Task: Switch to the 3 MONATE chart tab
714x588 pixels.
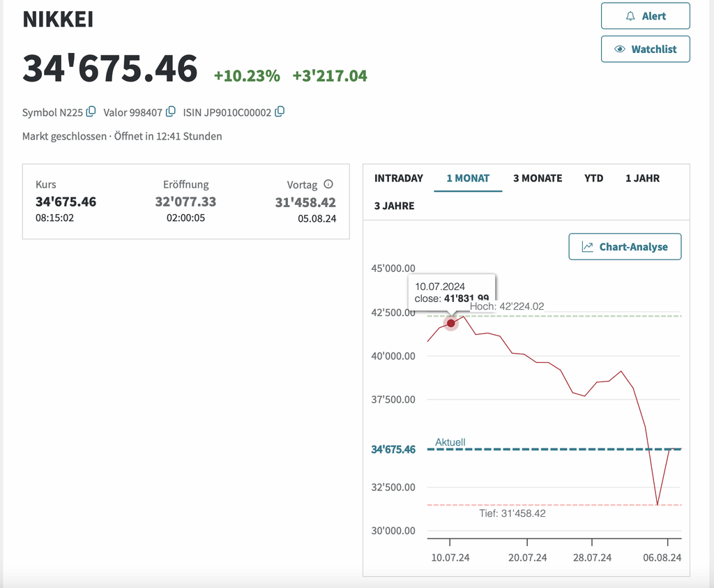Action: click(538, 178)
